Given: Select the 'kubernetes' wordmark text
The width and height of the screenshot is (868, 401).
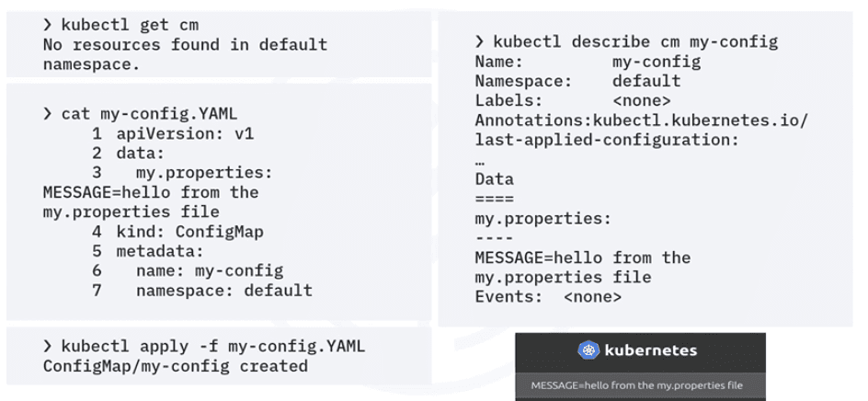Looking at the screenshot, I should 650,350.
